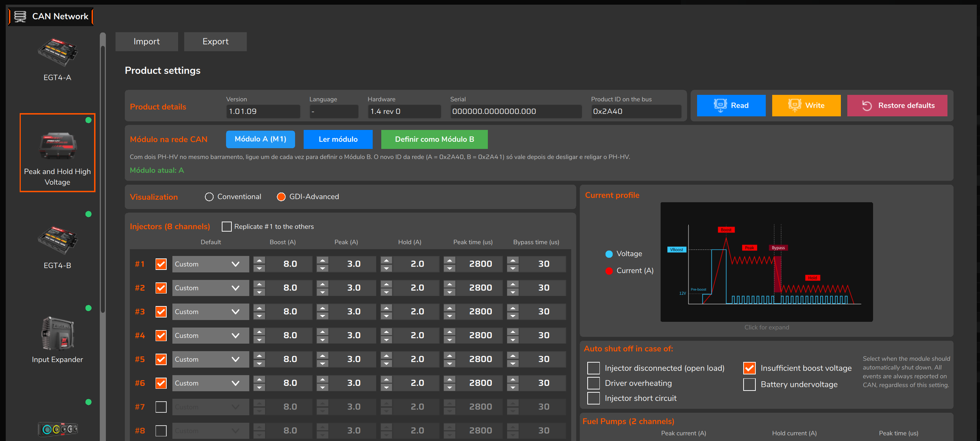Increase Peak time for injector #6

(x=449, y=379)
